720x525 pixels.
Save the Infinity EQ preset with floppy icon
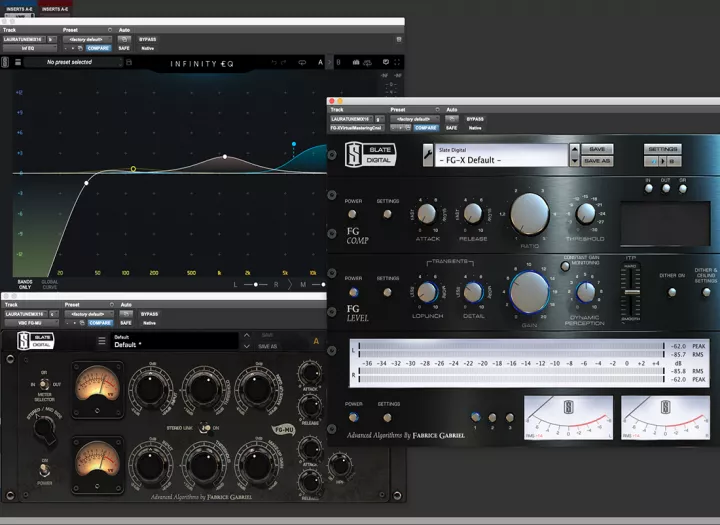pos(129,62)
